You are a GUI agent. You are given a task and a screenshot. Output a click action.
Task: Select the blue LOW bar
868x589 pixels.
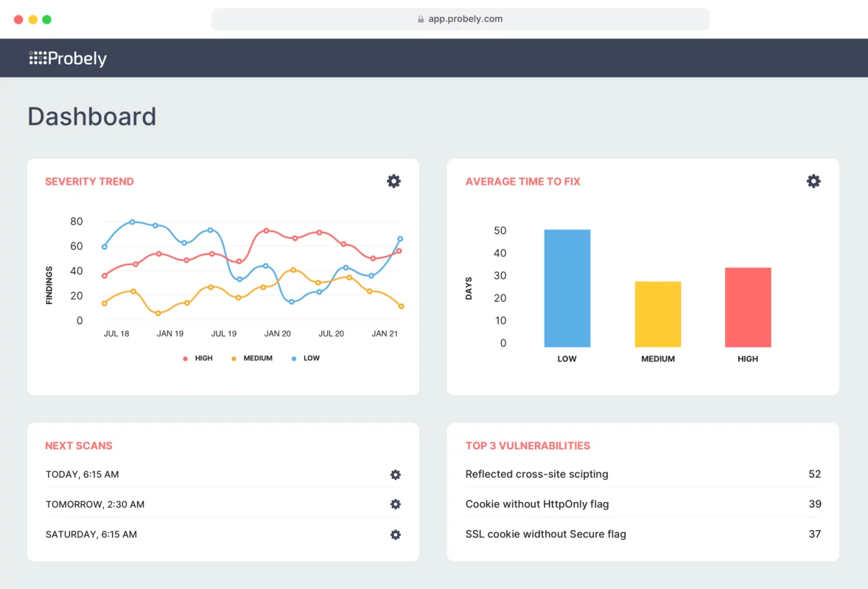point(567,289)
